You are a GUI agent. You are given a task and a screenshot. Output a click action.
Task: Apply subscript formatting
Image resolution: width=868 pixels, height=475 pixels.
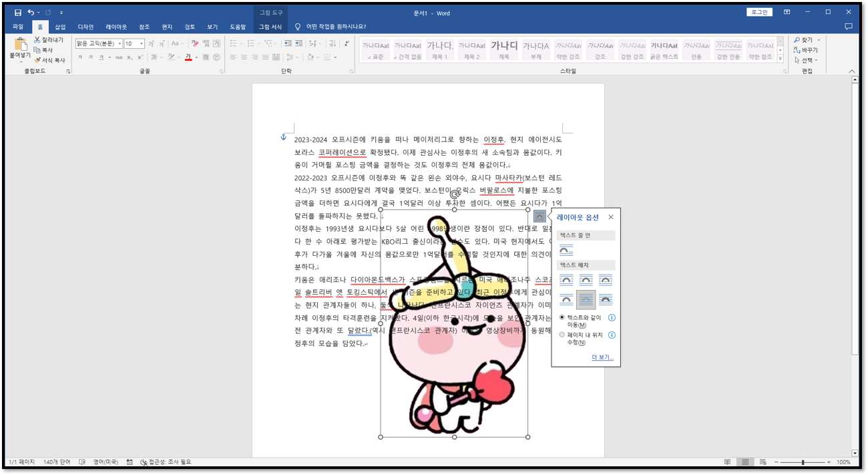(x=130, y=57)
